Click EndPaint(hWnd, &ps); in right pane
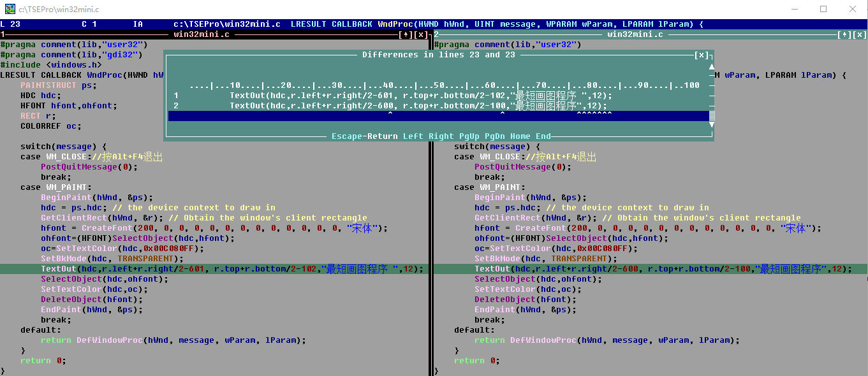Viewport: 868px width, 376px height. [526, 310]
